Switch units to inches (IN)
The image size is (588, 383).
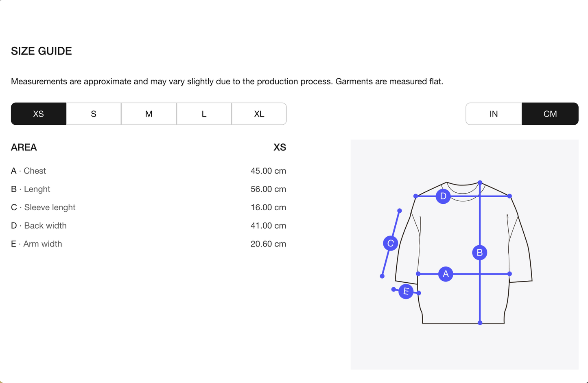pyautogui.click(x=494, y=114)
